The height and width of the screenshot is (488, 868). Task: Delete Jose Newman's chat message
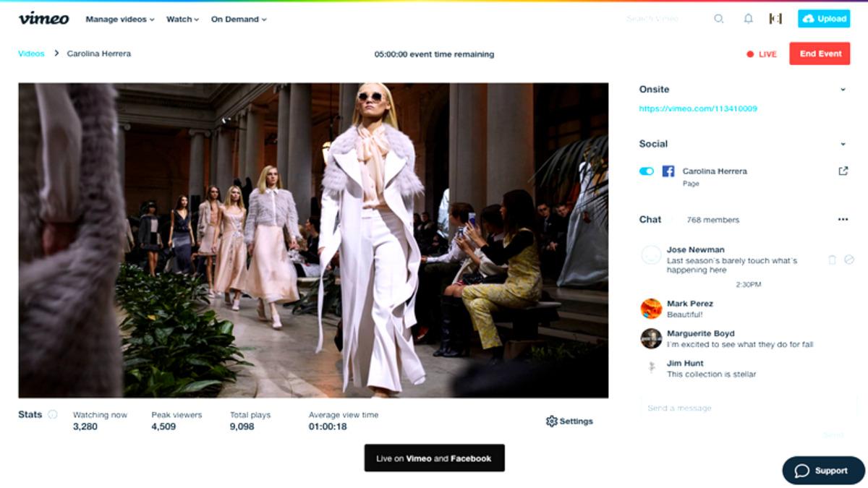click(832, 259)
